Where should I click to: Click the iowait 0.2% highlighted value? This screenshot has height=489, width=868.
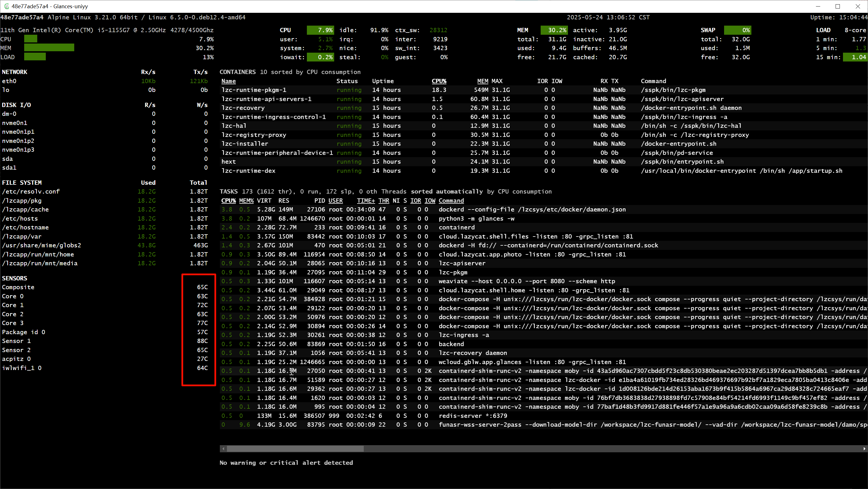click(321, 57)
